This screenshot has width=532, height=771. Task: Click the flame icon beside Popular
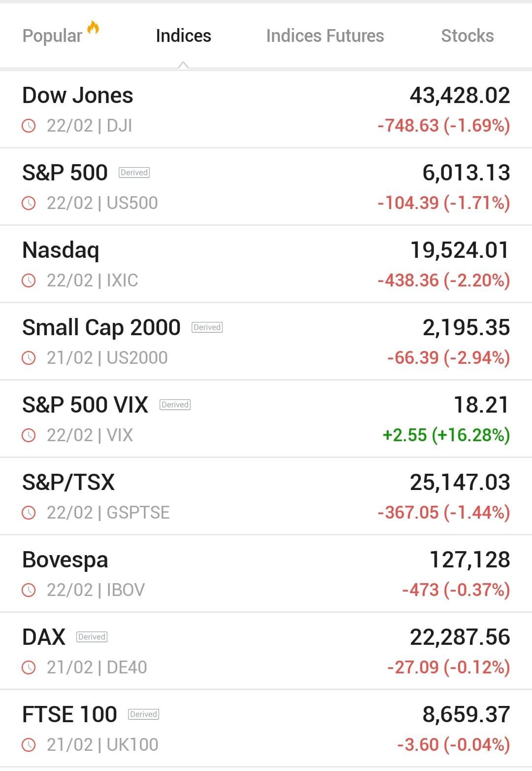point(93,28)
